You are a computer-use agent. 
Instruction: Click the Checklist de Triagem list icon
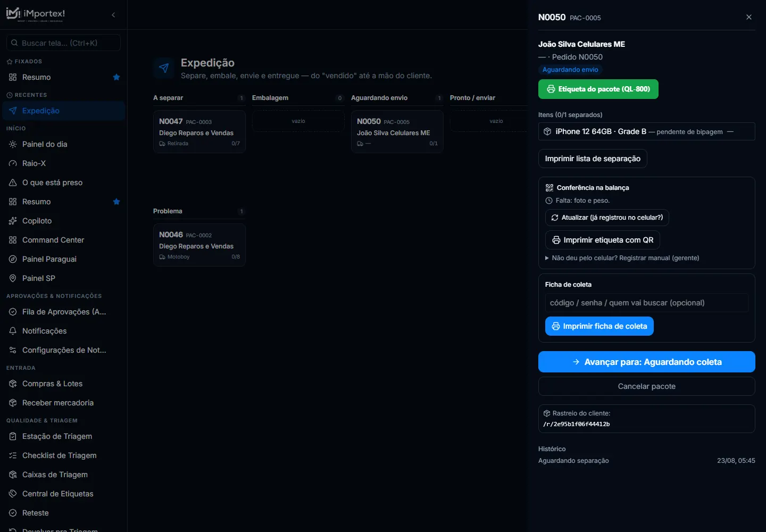pos(13,455)
